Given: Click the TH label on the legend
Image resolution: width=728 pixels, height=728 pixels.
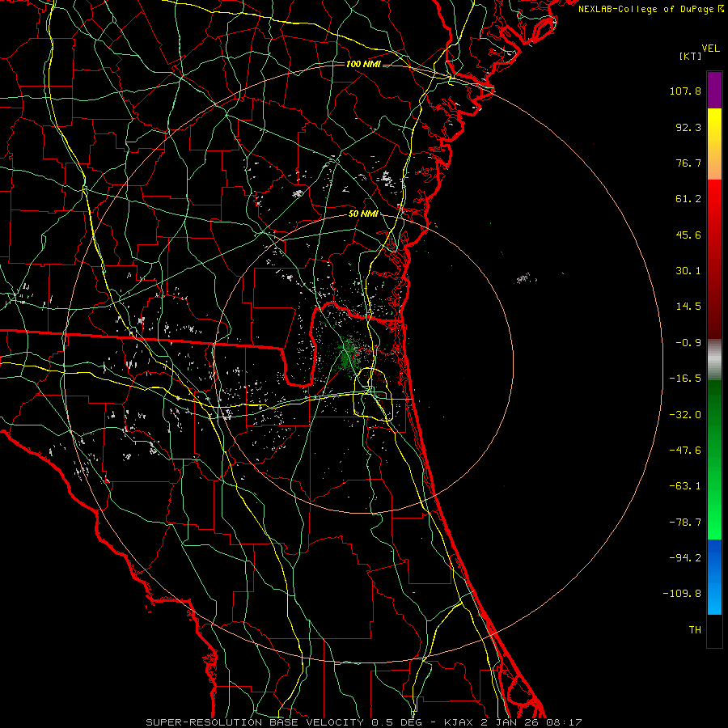Looking at the screenshot, I should coord(695,630).
